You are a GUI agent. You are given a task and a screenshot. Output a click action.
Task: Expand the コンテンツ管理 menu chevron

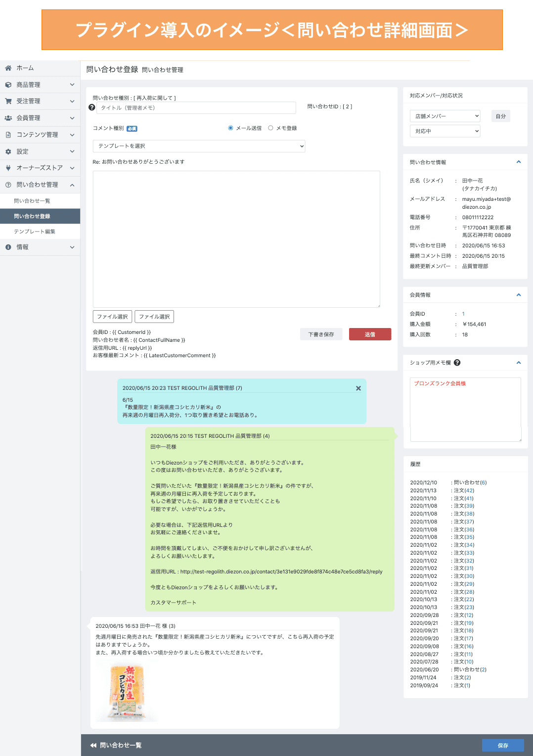coord(72,135)
